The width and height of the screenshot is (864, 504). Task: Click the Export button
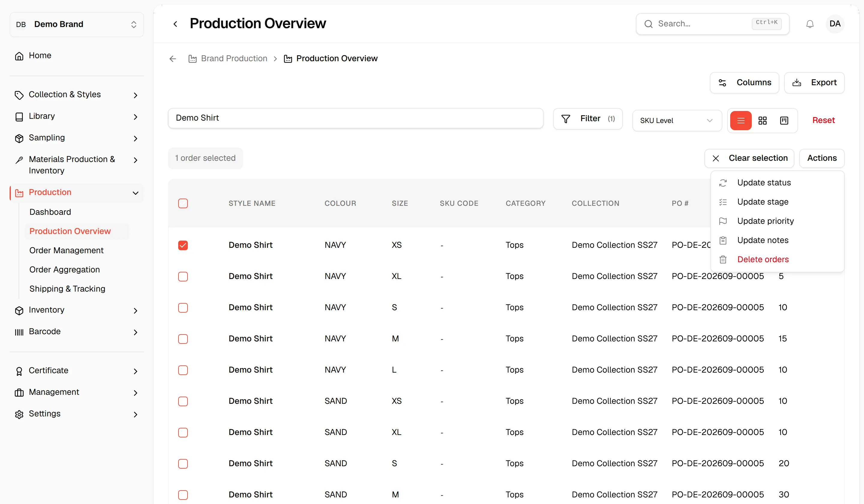(814, 82)
